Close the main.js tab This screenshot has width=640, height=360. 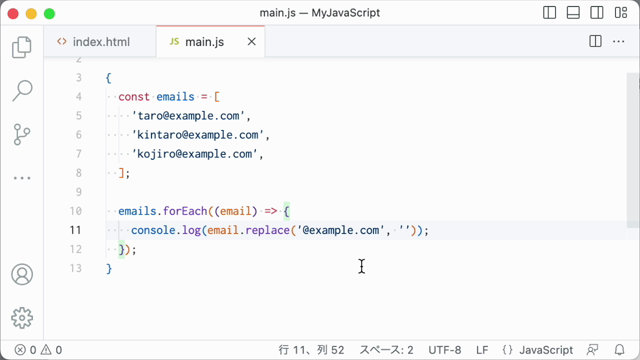coord(252,42)
